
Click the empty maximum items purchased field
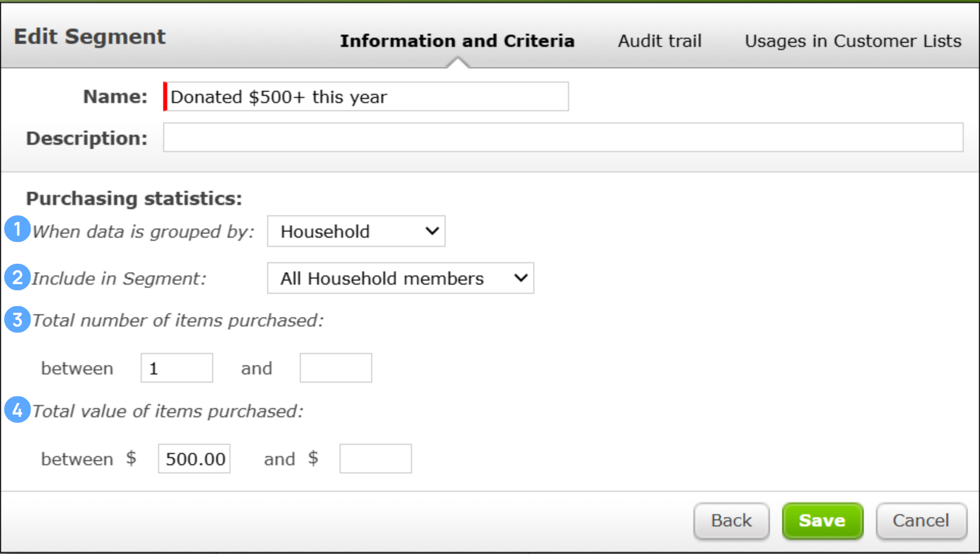[336, 368]
